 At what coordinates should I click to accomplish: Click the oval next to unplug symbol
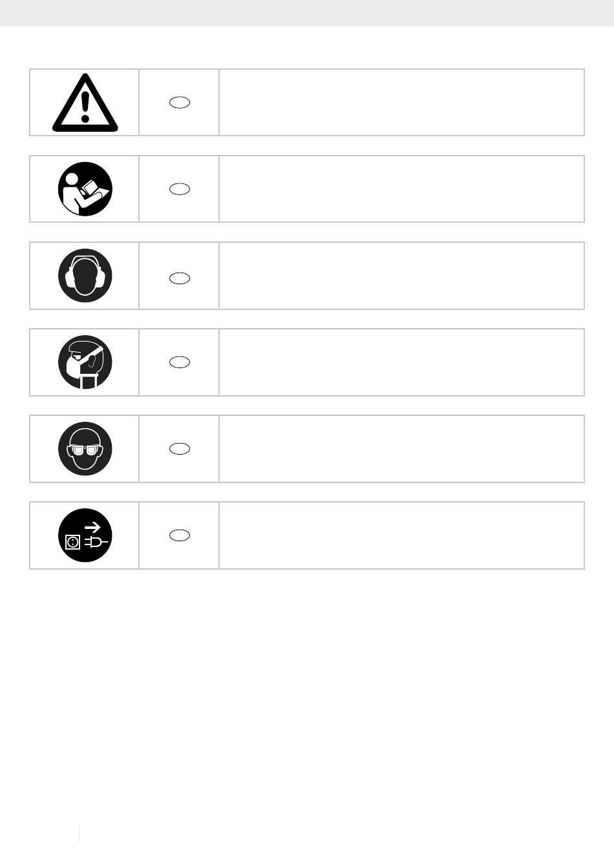tap(180, 535)
